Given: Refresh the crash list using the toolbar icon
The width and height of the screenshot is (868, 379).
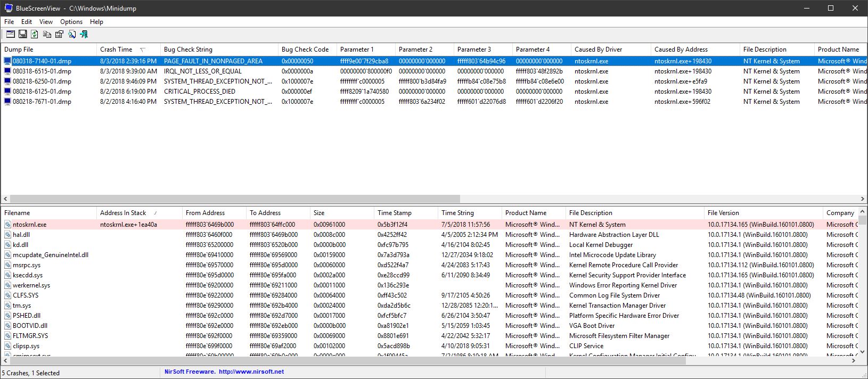Looking at the screenshot, I should pyautogui.click(x=35, y=34).
